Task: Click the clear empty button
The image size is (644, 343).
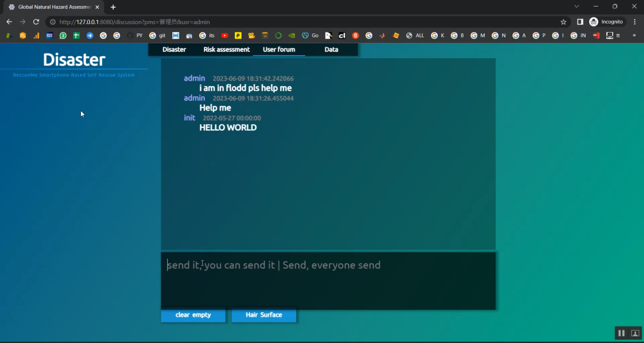Action: point(193,315)
